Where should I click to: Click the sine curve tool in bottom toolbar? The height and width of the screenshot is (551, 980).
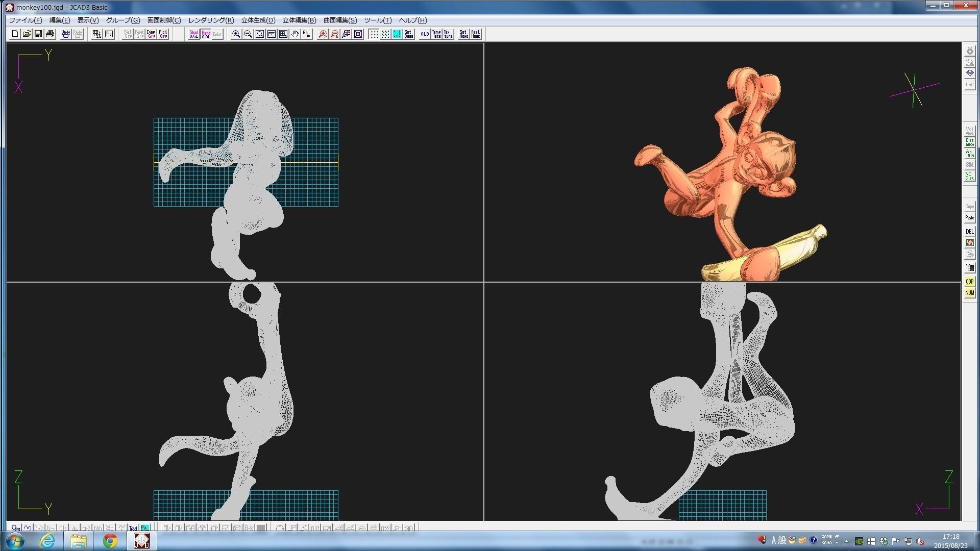(x=28, y=528)
